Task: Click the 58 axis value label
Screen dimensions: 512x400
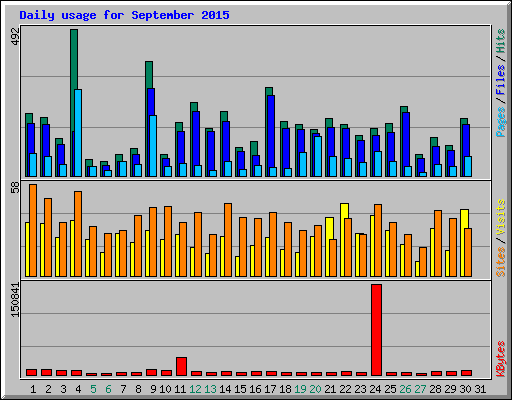Action: coord(15,188)
